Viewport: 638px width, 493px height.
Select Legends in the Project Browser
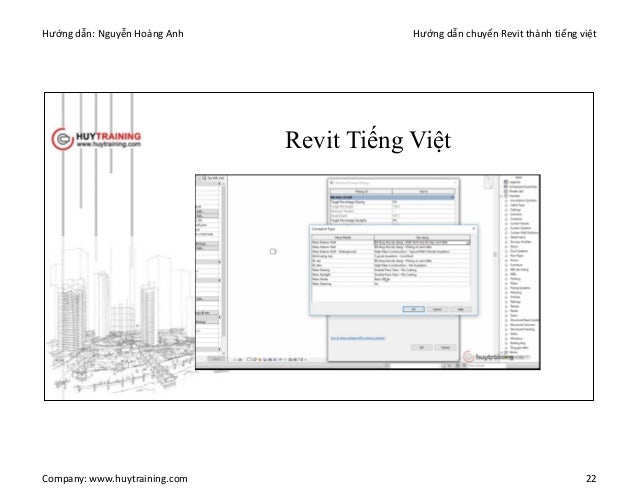pos(515,182)
